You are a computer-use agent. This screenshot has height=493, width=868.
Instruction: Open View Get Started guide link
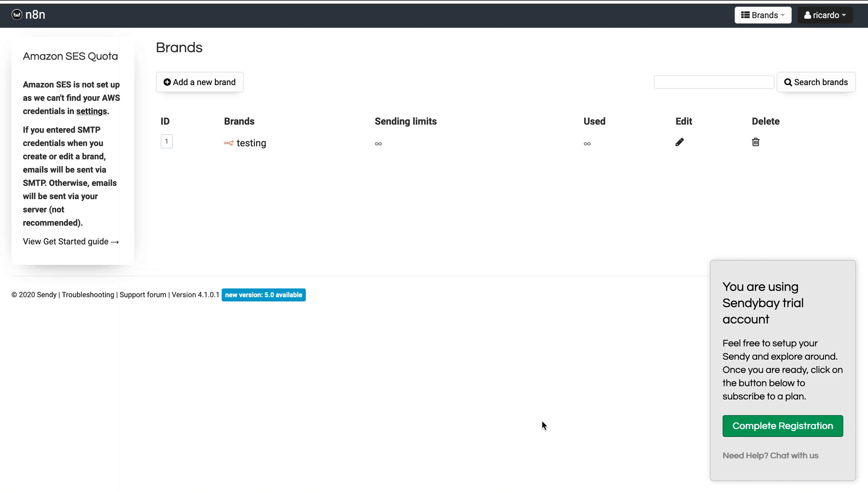tap(71, 242)
